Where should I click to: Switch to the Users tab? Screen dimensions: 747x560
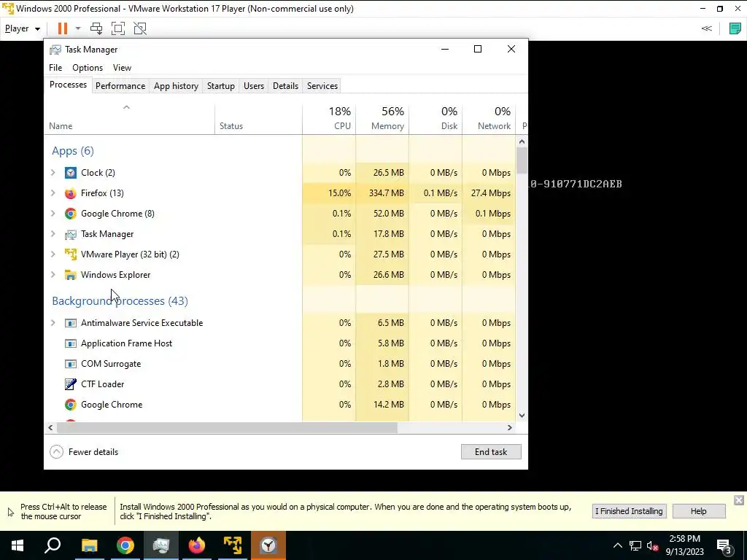253,86
